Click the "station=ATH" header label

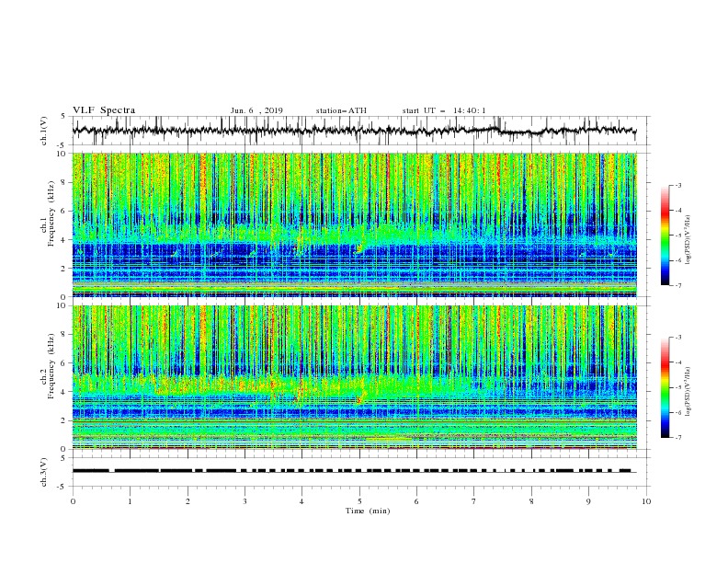341,110
